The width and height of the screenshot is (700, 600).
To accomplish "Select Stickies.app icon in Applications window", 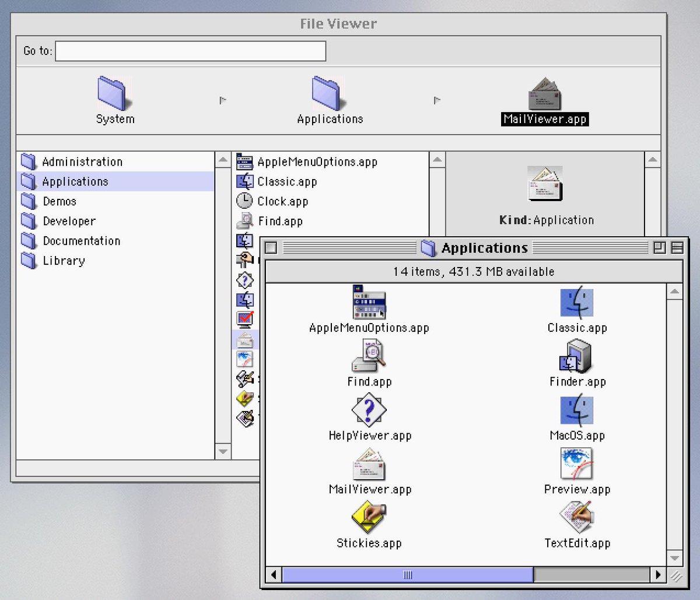I will (x=369, y=517).
